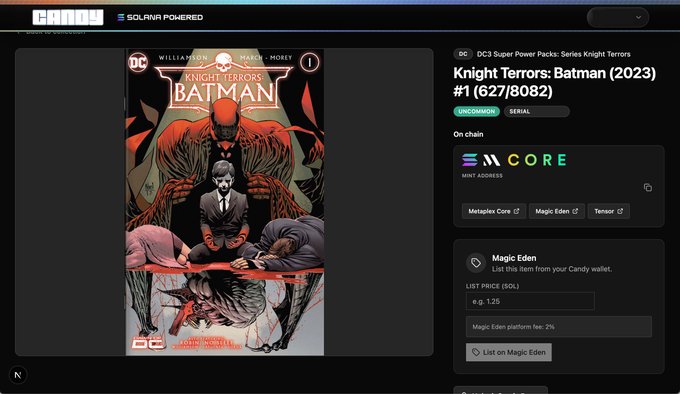
Task: Click the Magic Eden price tag icon
Action: click(476, 263)
